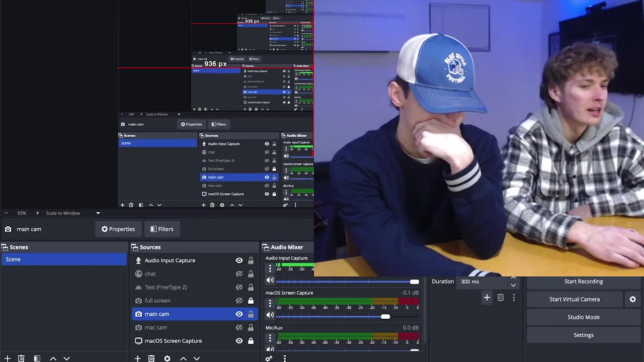Lock the chat source
This screenshot has height=362, width=644.
pos(251,274)
